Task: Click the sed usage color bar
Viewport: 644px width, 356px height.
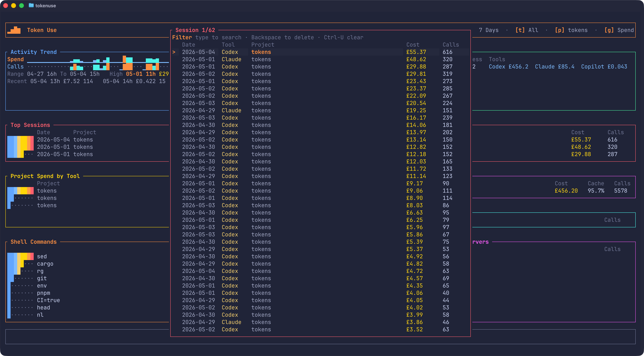Action: click(x=20, y=256)
